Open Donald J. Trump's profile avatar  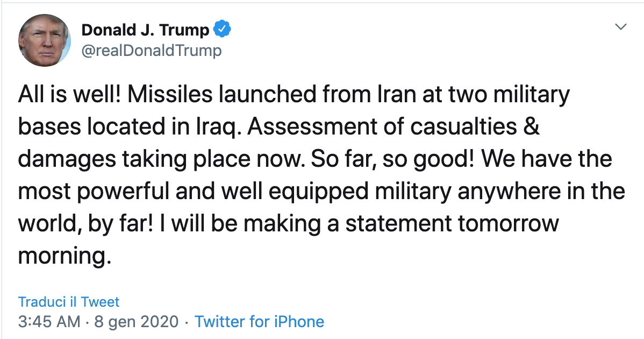(x=45, y=40)
